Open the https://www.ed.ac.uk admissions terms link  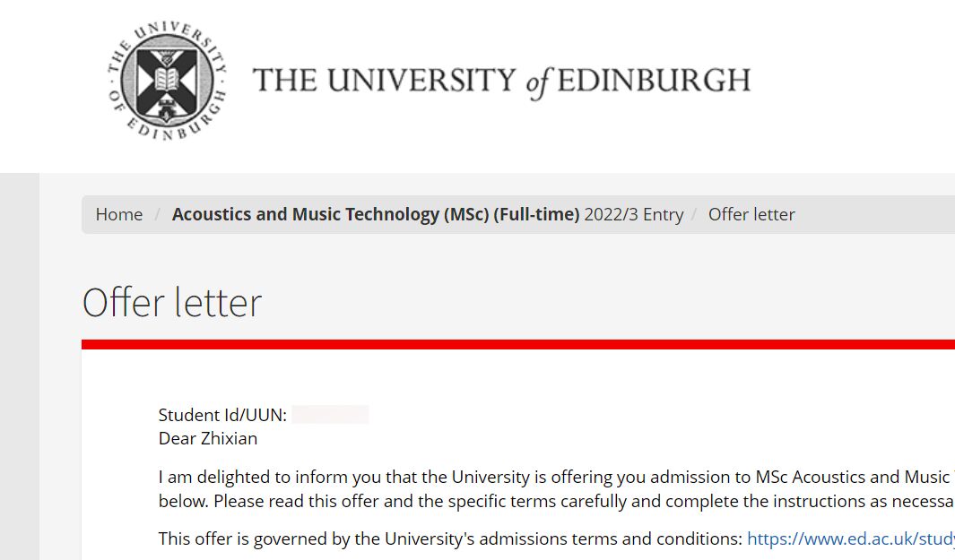tap(851, 538)
